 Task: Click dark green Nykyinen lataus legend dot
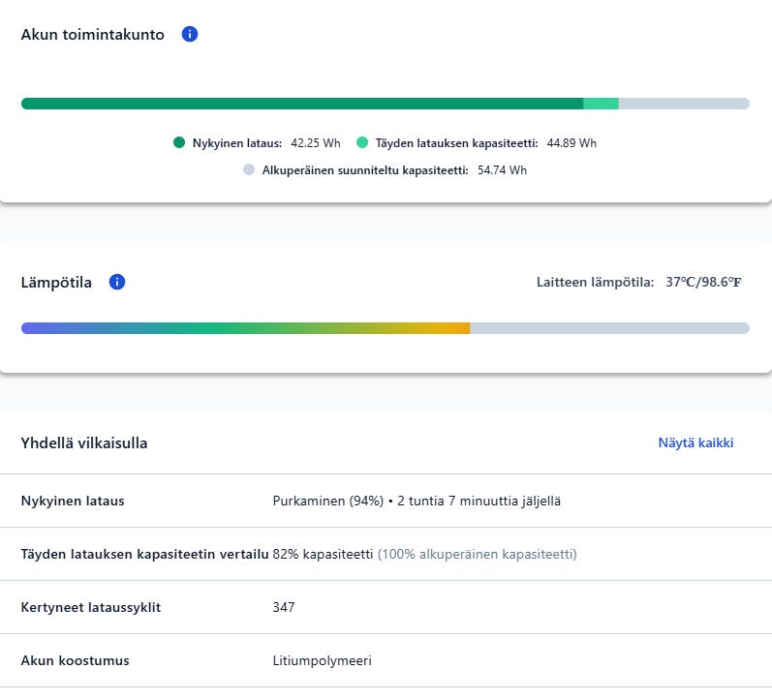coord(179,142)
